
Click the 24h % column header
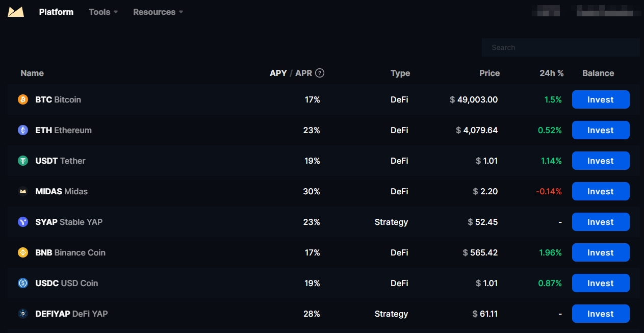coord(551,73)
